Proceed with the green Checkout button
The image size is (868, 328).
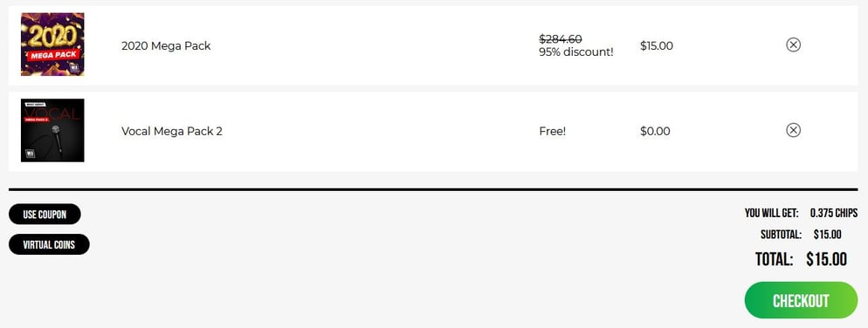click(801, 300)
